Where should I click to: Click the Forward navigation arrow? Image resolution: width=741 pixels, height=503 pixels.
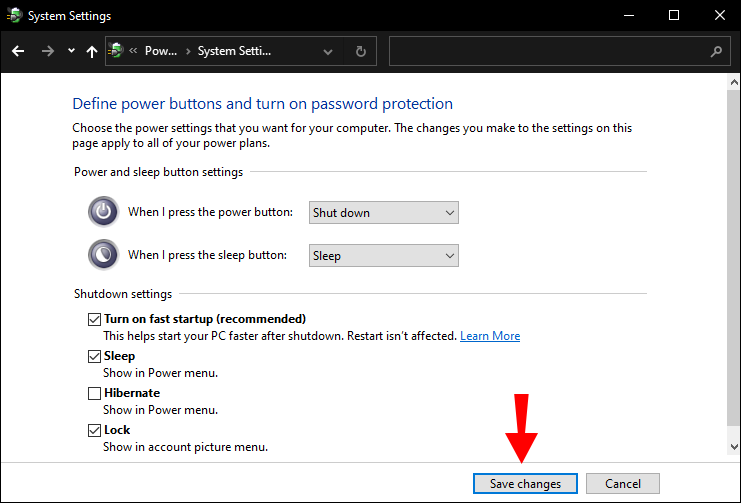[47, 51]
